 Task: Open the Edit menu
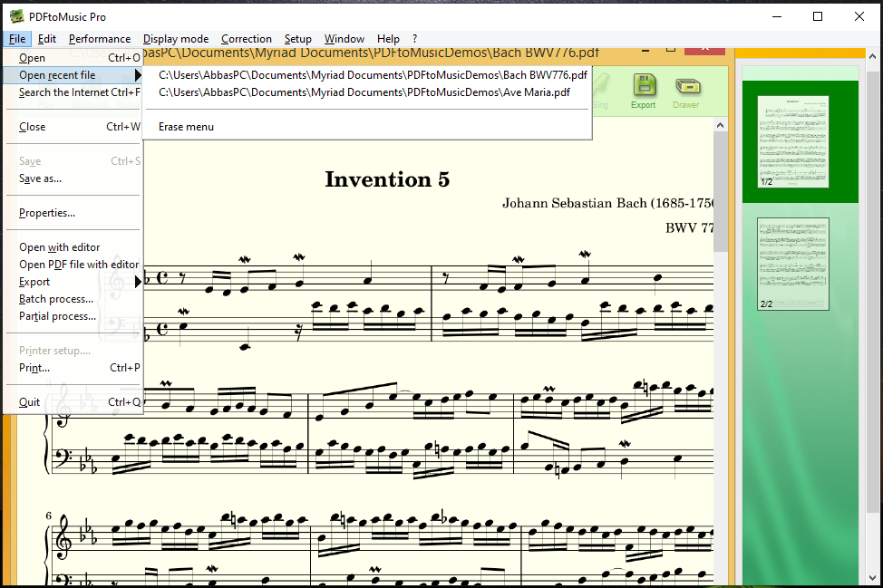tap(47, 39)
